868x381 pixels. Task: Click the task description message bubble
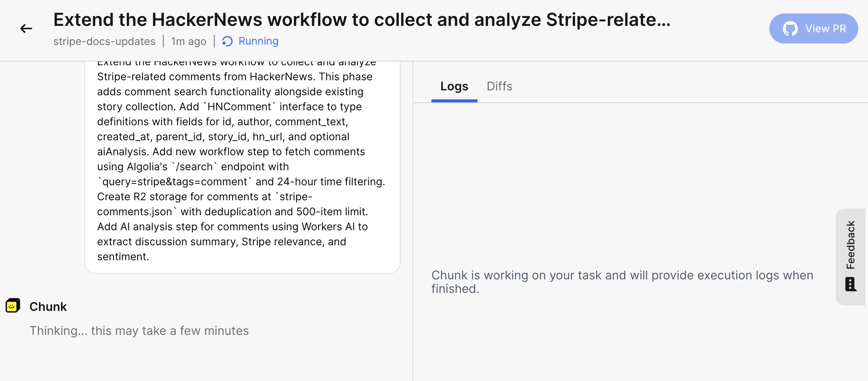pos(242,166)
